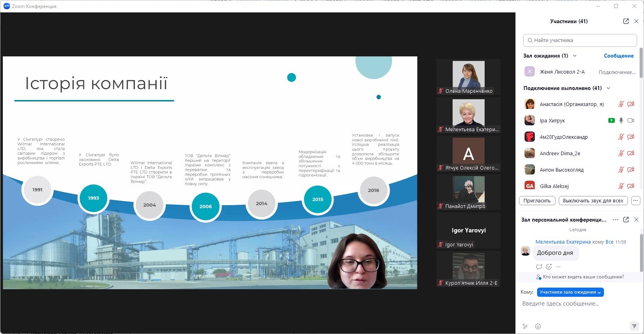
Task: Toggle video camera of Іра Хитрук
Action: [x=631, y=120]
